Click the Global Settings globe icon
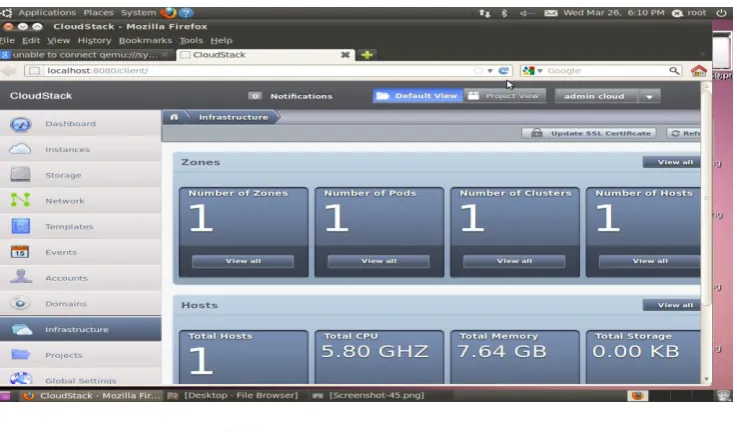 [21, 378]
